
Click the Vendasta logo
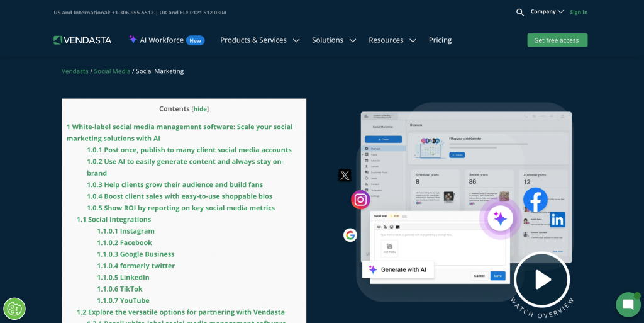[82, 40]
